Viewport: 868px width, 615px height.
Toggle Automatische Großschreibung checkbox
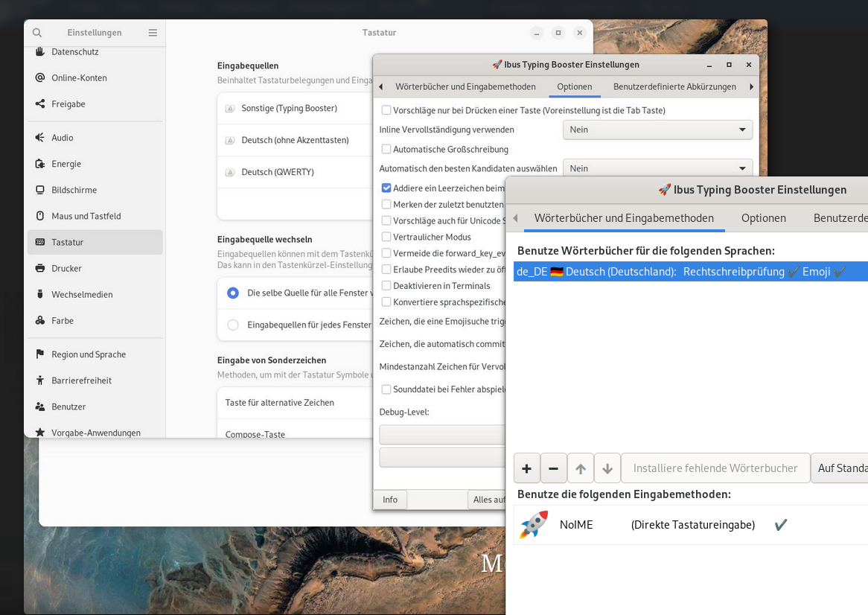(386, 149)
